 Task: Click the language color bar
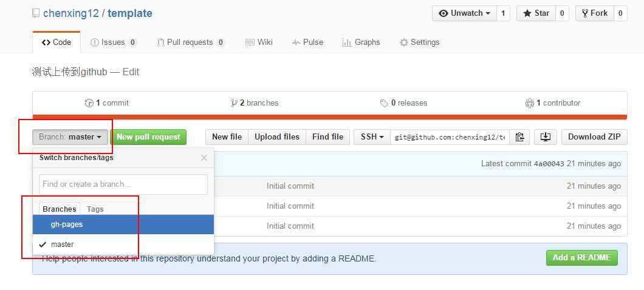[x=330, y=117]
